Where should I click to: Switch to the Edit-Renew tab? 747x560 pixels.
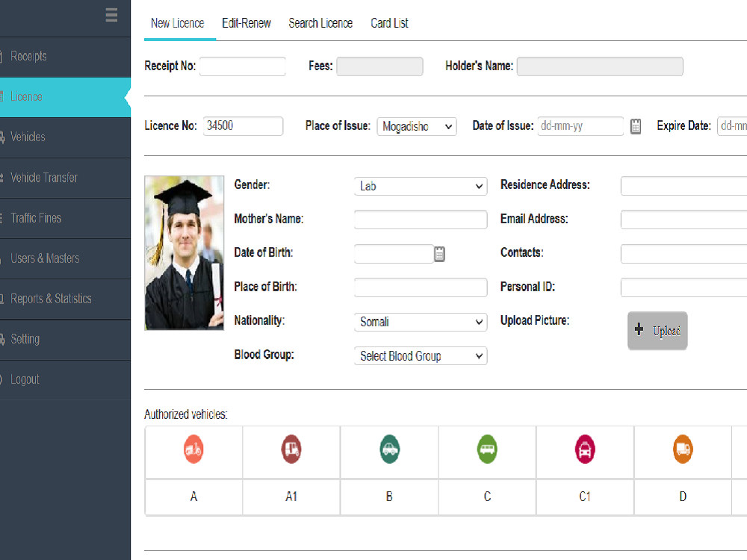pos(247,23)
